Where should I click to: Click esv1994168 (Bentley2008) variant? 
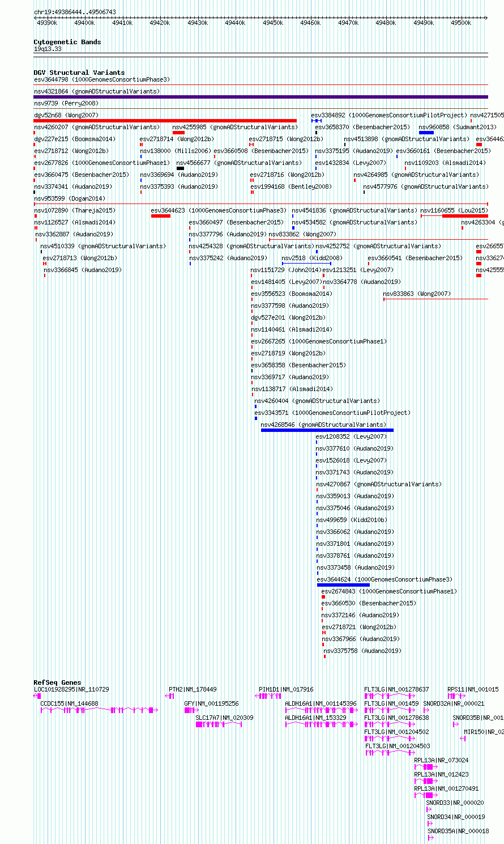291,186
